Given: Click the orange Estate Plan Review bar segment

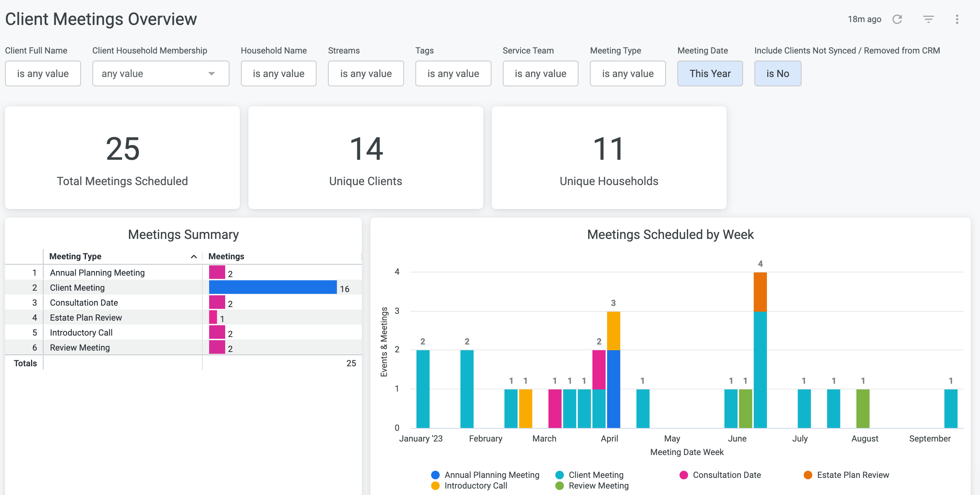Looking at the screenshot, I should 760,292.
